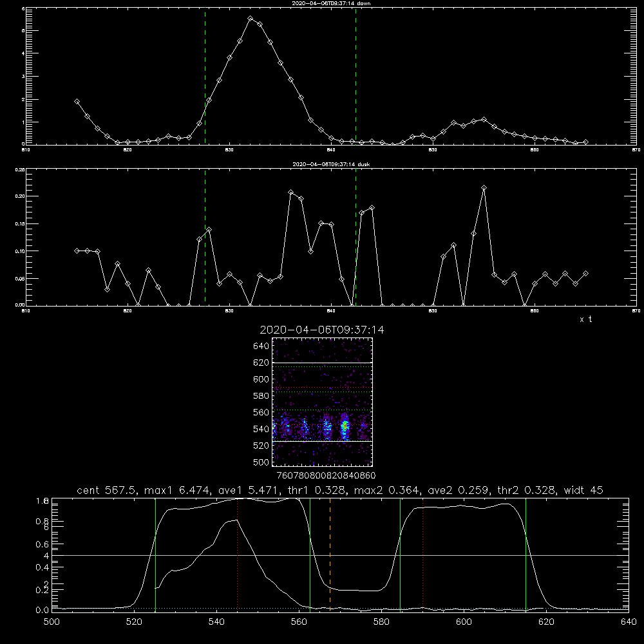Image resolution: width=644 pixels, height=644 pixels.
Task: Click the large '2020-04-06T09:37:14' title above the spectrogram image
Action: 322,330
